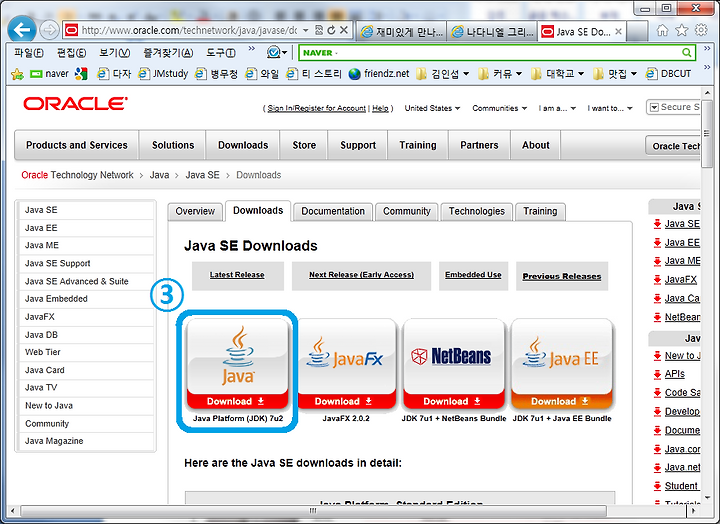This screenshot has height=524, width=720.
Task: Open the new tab button
Action: 637,32
